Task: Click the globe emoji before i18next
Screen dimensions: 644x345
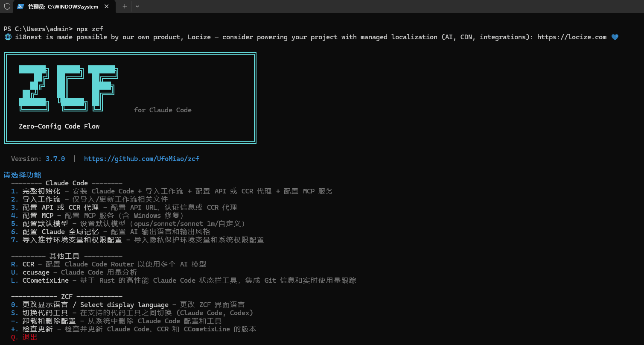Action: coord(8,37)
